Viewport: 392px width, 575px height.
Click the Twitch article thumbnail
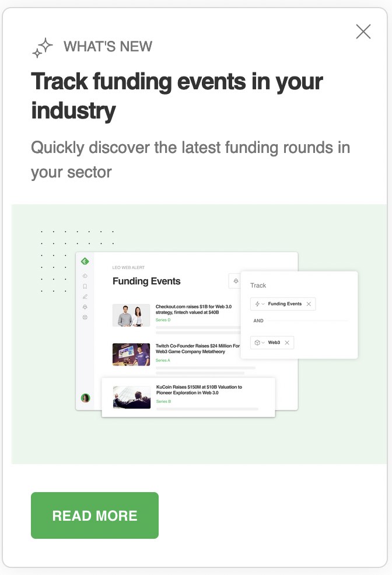point(131,354)
